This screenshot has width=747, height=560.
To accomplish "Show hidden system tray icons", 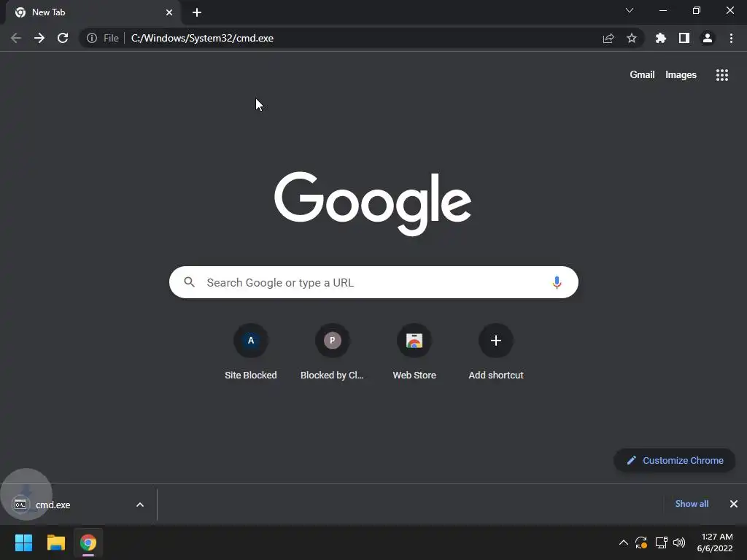I will click(623, 542).
